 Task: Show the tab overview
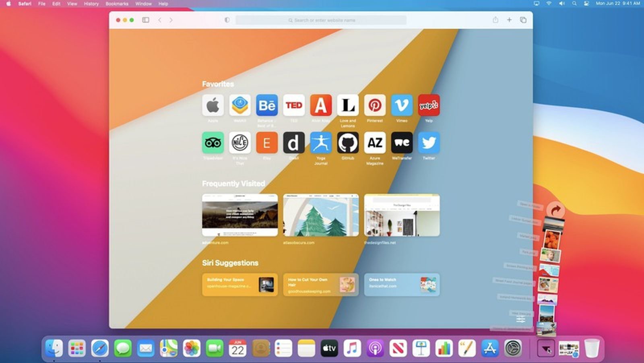(x=523, y=20)
